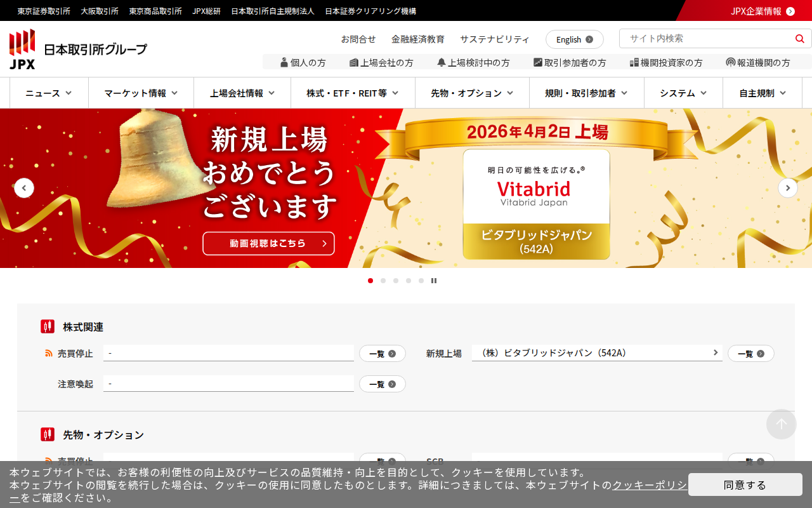Image resolution: width=812 pixels, height=508 pixels.
Task: Click the 先物・オプション candlestick icon
Action: [48, 434]
